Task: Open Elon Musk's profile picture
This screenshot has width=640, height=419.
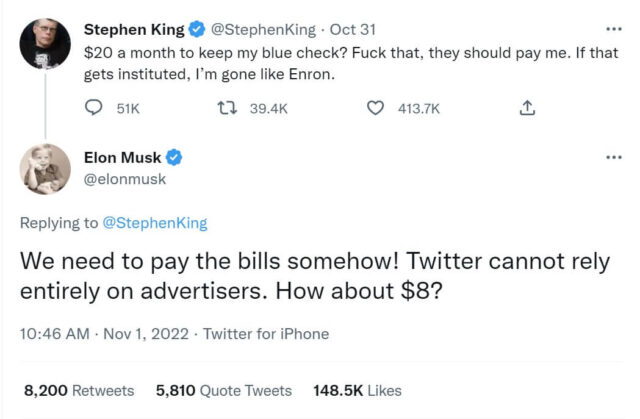Action: pos(45,168)
